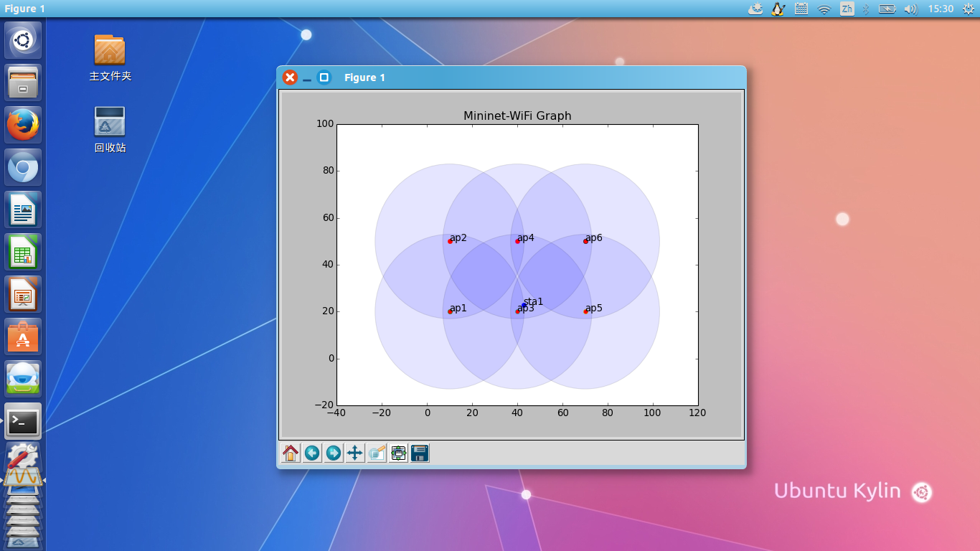Open the Zh input method menu
This screenshot has width=980, height=551.
pyautogui.click(x=847, y=9)
